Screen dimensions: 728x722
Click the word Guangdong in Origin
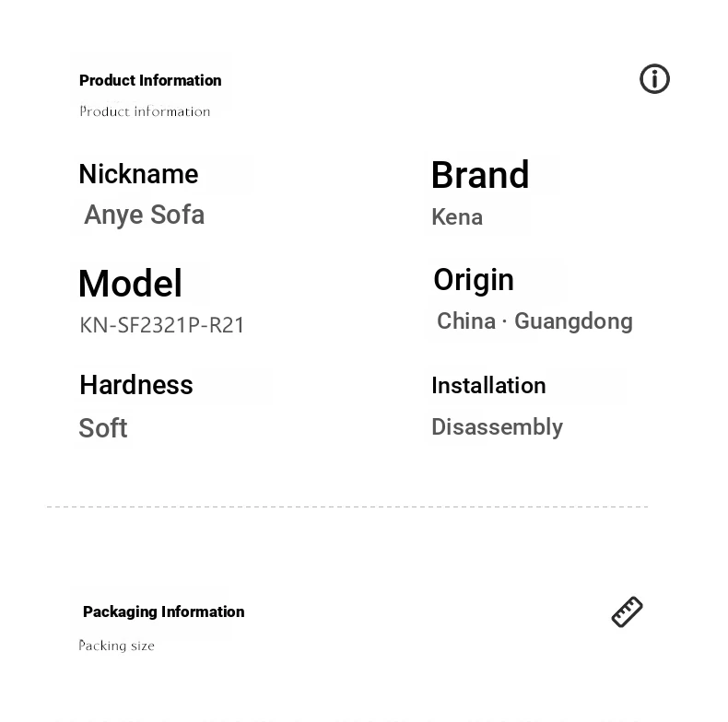point(573,322)
